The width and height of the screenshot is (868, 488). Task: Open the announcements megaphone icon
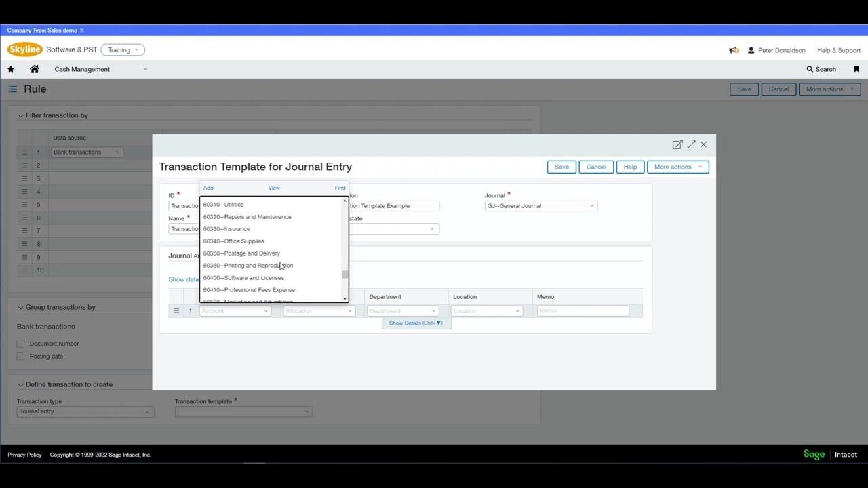(734, 50)
